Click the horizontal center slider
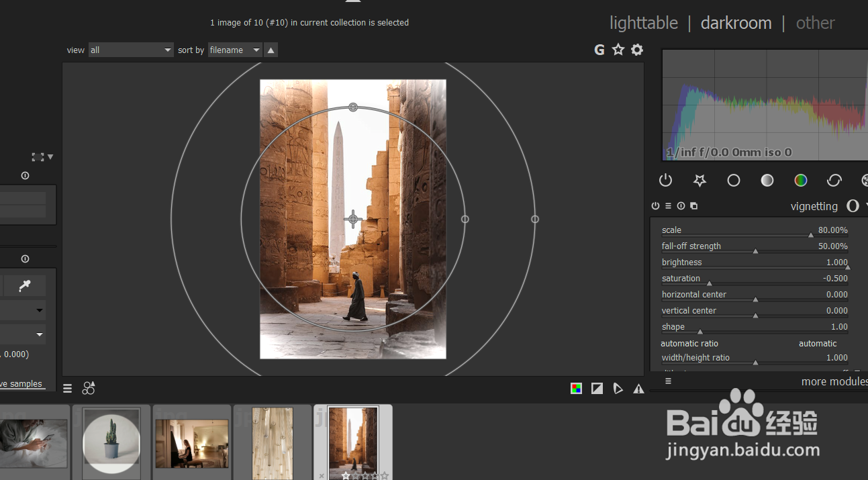868x480 pixels. [755, 295]
